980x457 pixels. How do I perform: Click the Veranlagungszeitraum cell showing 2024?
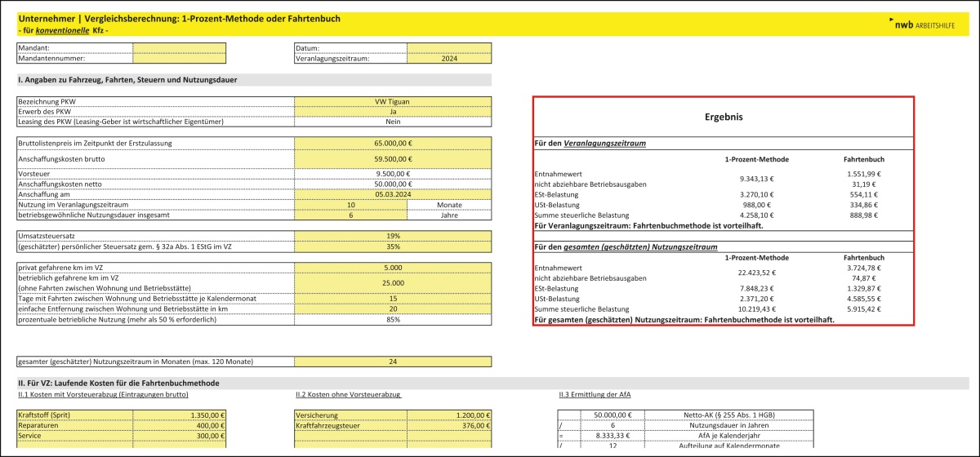click(449, 59)
